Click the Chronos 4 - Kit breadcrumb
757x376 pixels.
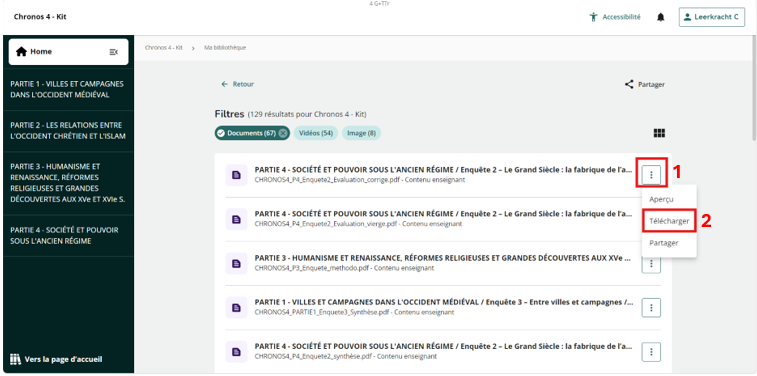164,48
